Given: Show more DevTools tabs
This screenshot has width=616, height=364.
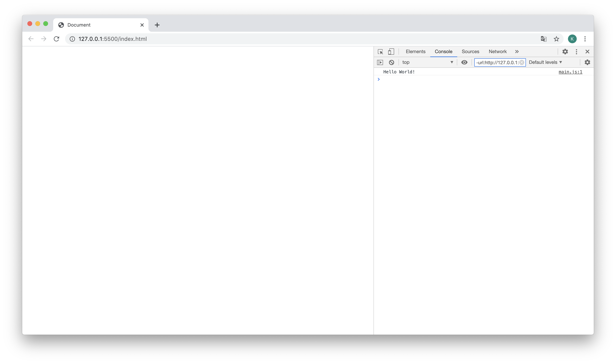Looking at the screenshot, I should coord(517,52).
